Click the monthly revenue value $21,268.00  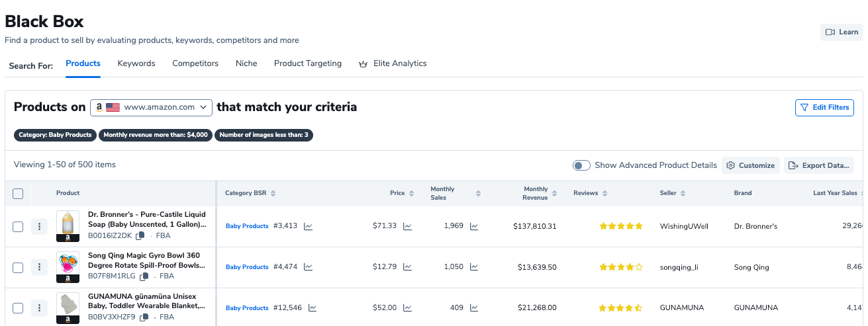pyautogui.click(x=537, y=308)
